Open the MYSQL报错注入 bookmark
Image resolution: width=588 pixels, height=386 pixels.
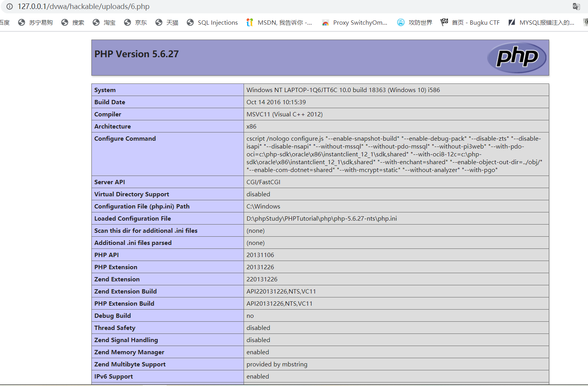542,23
